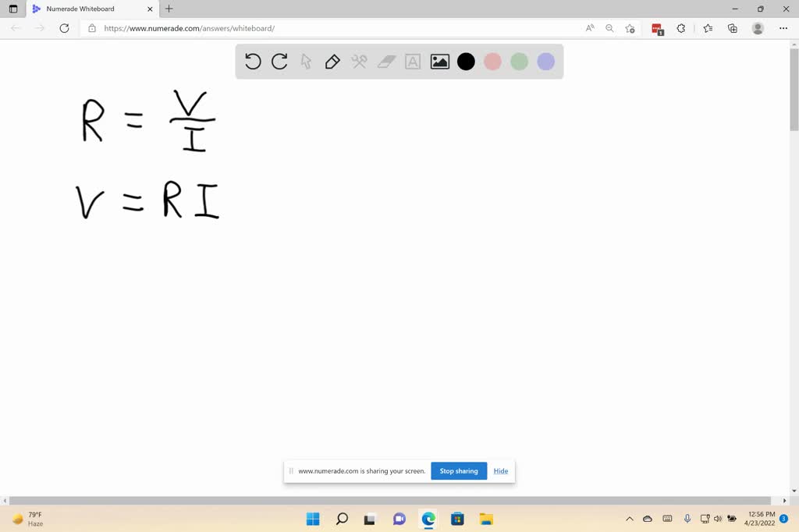Click the Insert Image icon
The image size is (799, 532).
click(x=439, y=62)
